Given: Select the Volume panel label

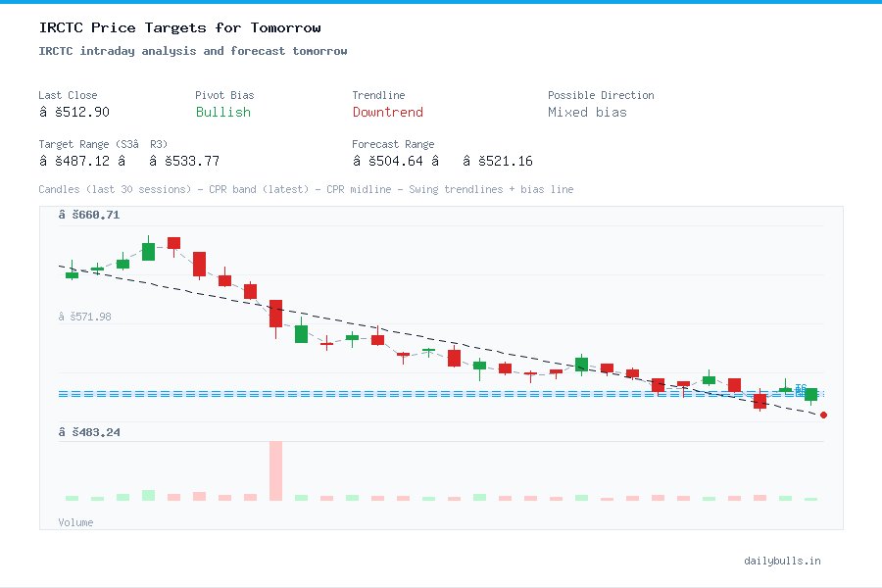Looking at the screenshot, I should 75,522.
